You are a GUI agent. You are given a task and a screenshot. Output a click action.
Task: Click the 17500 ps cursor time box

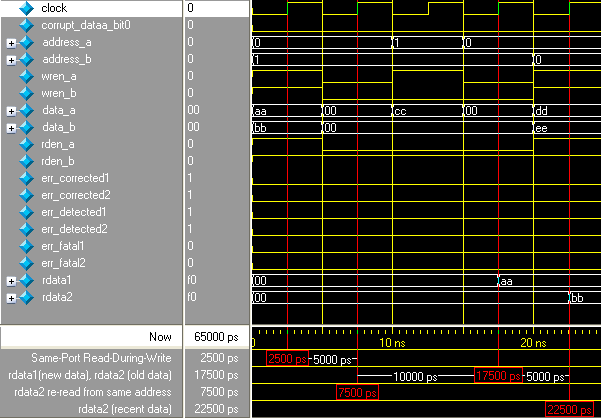498,376
